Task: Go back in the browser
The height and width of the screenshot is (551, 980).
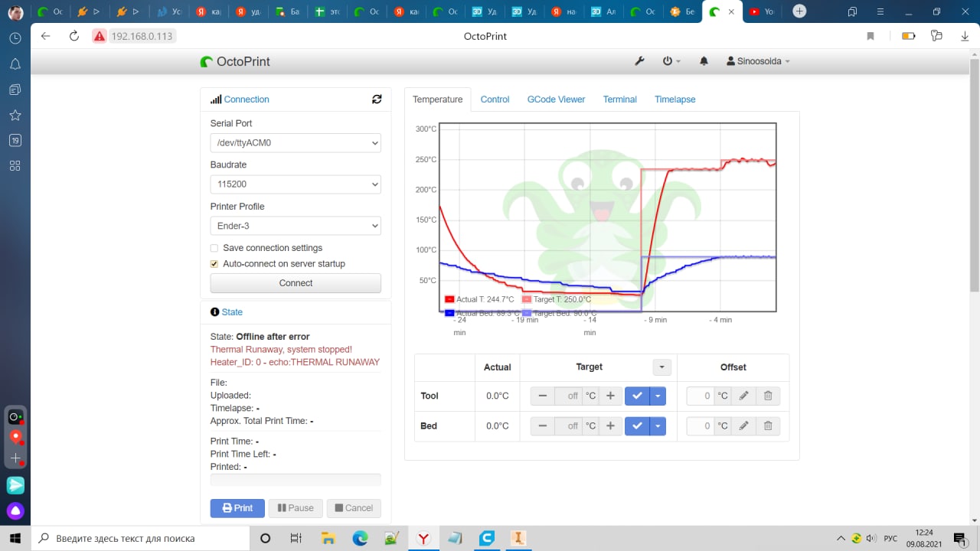Action: tap(45, 36)
